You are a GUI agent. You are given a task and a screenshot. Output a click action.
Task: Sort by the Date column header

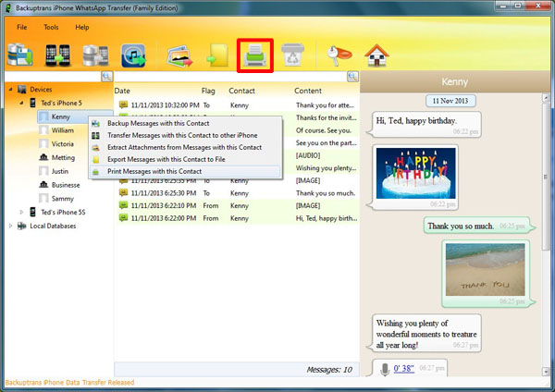tap(122, 91)
